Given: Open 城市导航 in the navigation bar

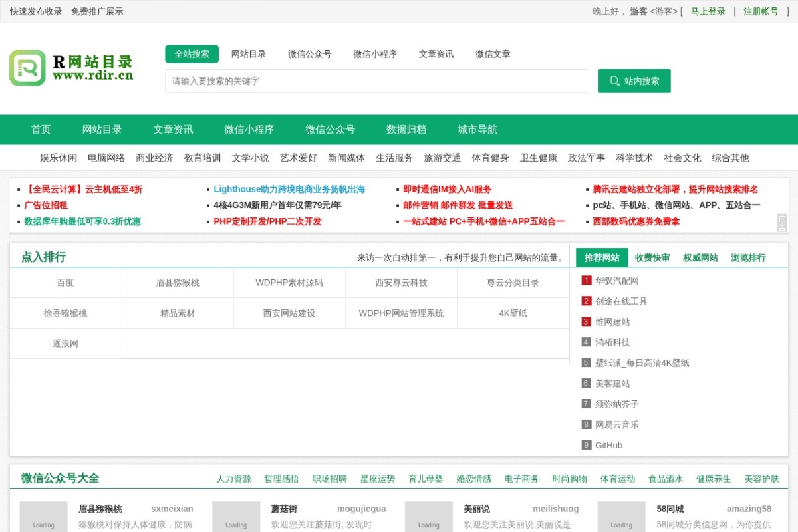Looking at the screenshot, I should (x=477, y=130).
